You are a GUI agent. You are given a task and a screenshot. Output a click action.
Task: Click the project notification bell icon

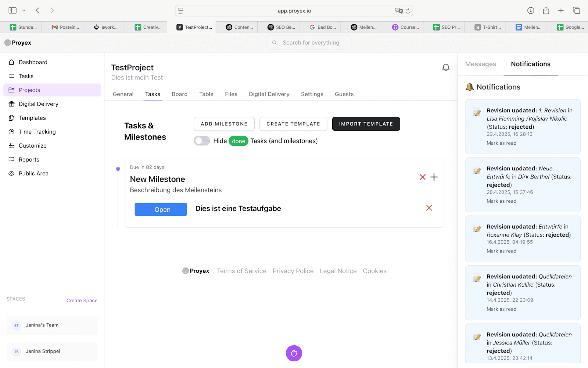pos(446,67)
